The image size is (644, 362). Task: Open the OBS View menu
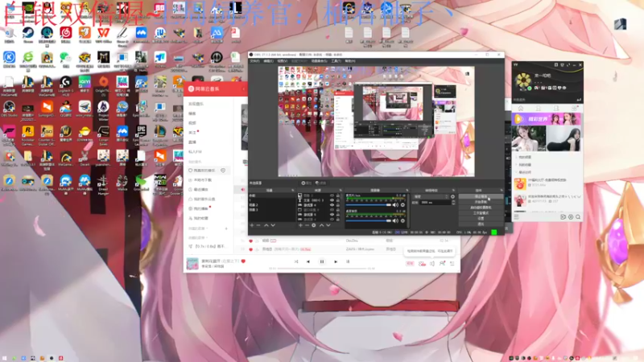point(283,61)
